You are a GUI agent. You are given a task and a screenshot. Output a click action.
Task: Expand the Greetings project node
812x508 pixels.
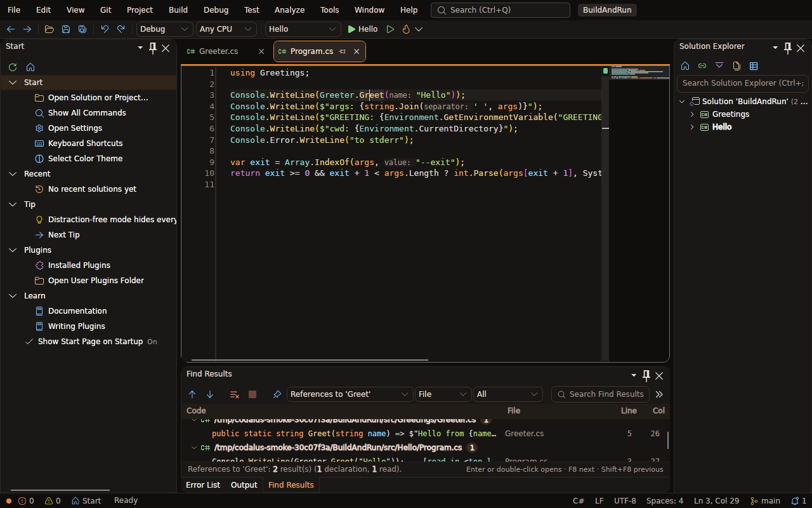[x=692, y=114]
